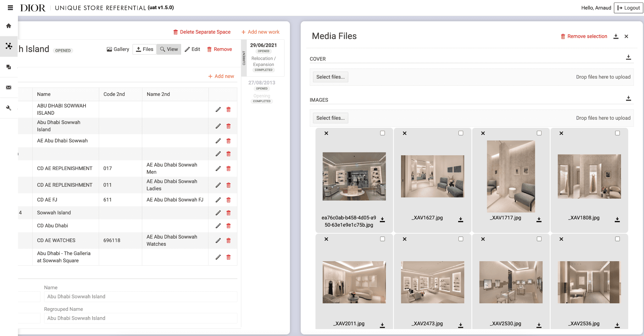
Task: Remove the _XAV1808.jpg image tile
Action: pyautogui.click(x=561, y=133)
